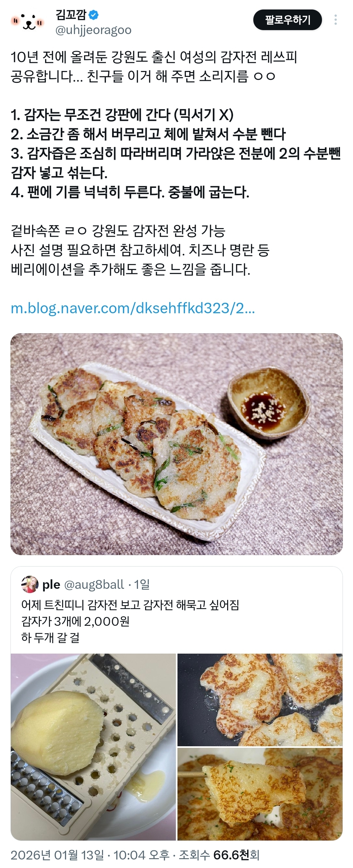Enlarge the potato on grater image
The height and width of the screenshot is (868, 353).
(x=93, y=747)
